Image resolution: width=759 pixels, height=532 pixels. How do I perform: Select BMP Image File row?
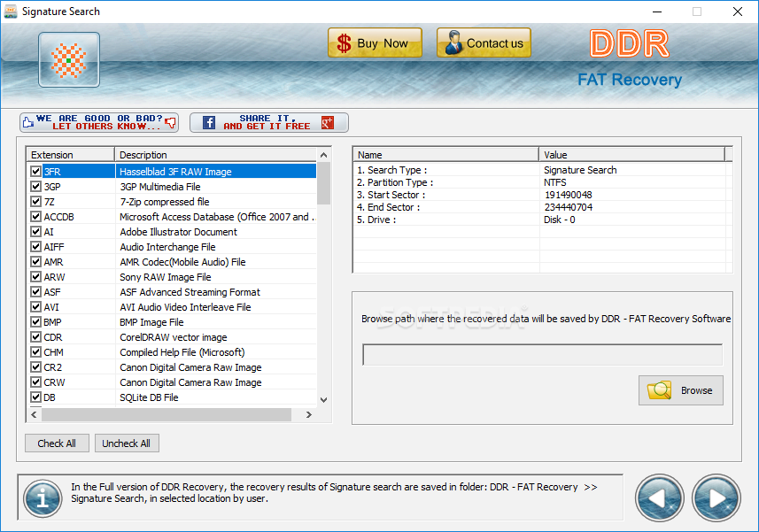(172, 321)
